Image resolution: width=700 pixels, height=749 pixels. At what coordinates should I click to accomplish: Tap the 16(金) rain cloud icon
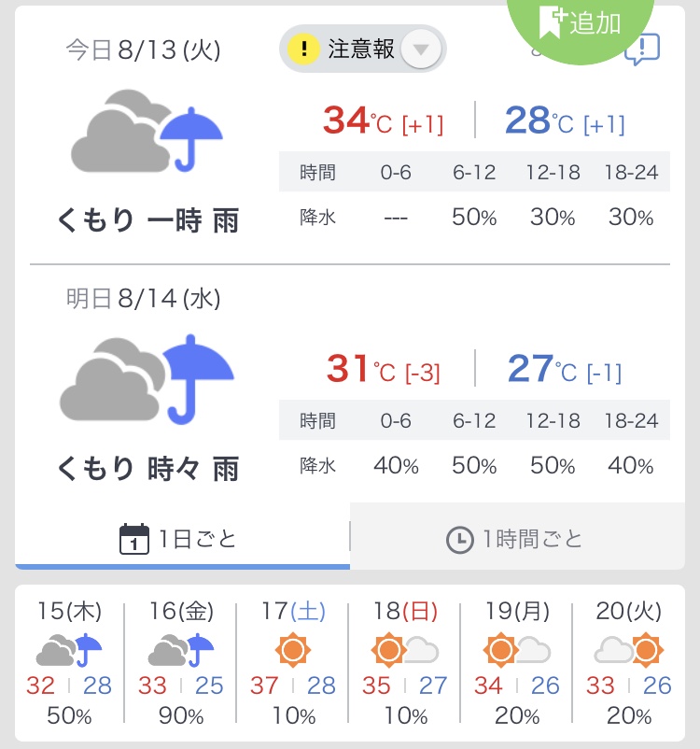(x=181, y=650)
